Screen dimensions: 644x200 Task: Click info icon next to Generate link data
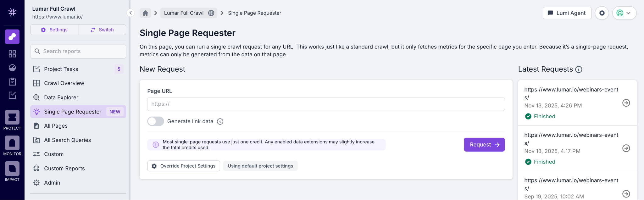point(220,122)
